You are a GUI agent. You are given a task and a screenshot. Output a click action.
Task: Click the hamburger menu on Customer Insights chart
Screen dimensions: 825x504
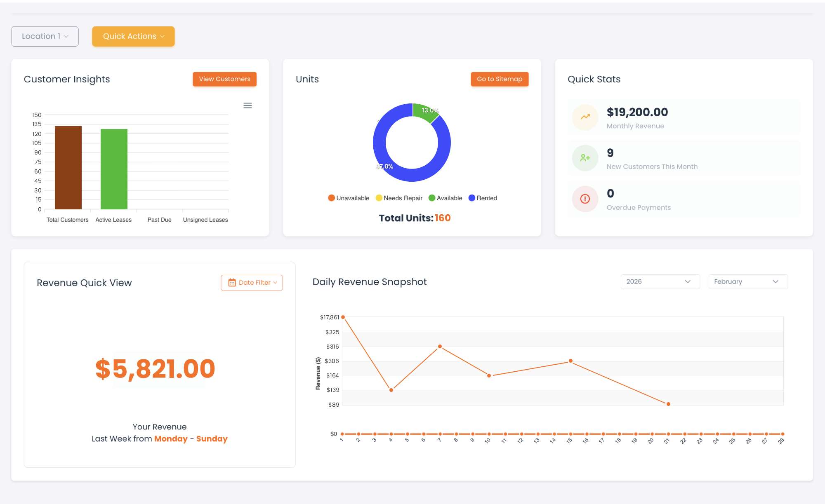point(247,105)
